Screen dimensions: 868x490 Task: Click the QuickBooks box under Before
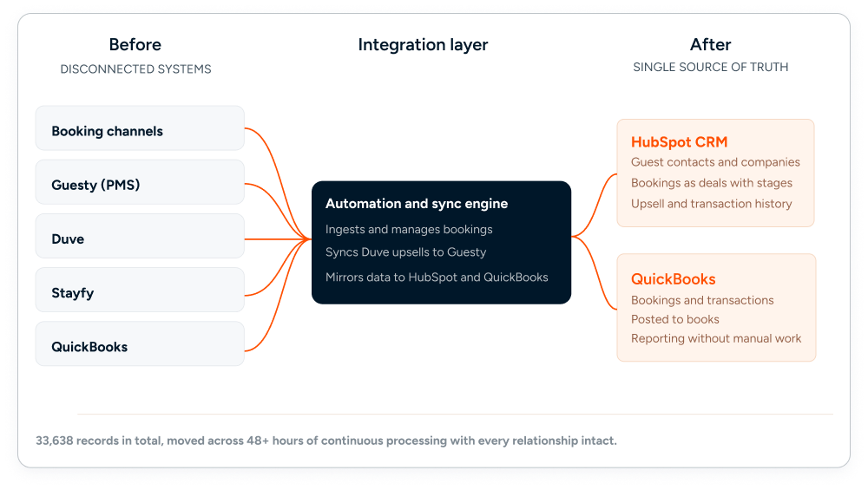(140, 343)
